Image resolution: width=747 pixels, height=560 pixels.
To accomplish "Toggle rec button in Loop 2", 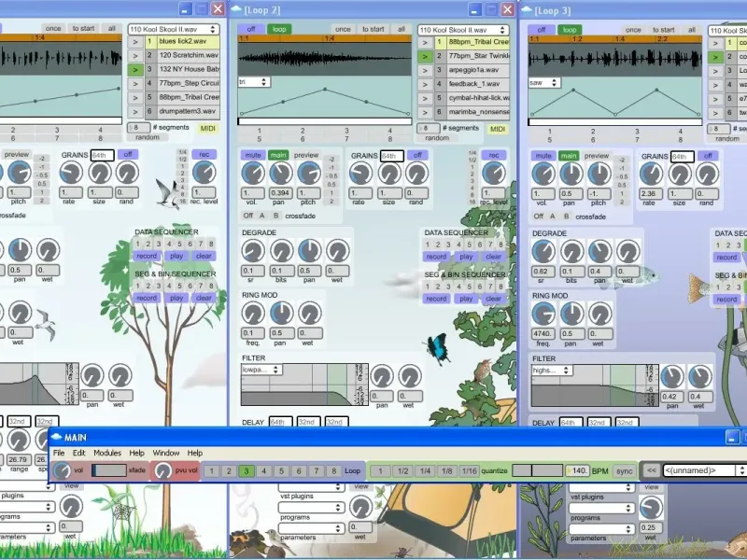I will pos(494,155).
